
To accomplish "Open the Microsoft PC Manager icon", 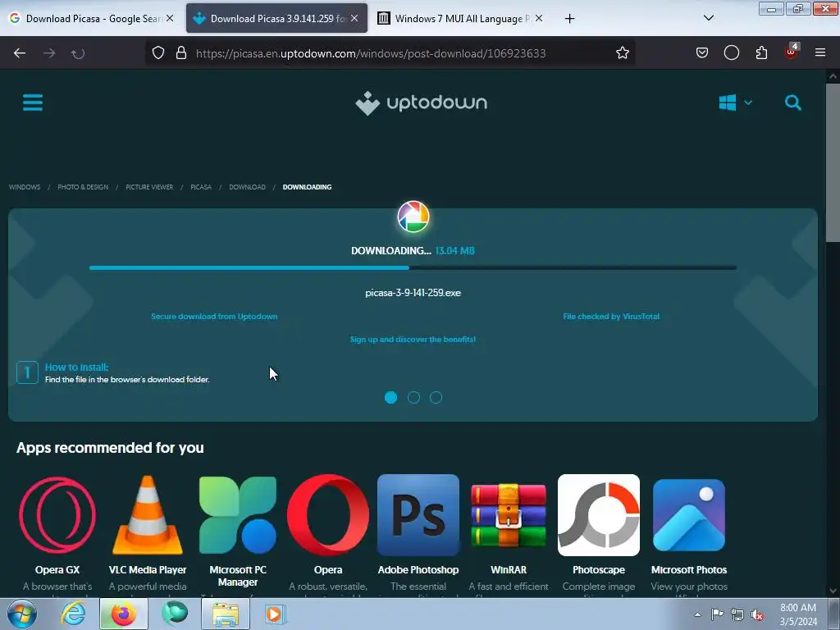I will [238, 515].
